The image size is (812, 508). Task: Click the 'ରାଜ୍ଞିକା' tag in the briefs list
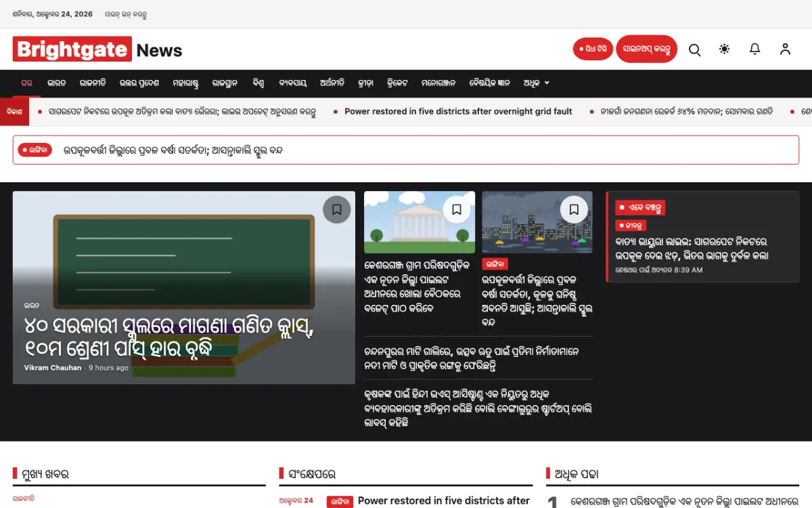340,502
